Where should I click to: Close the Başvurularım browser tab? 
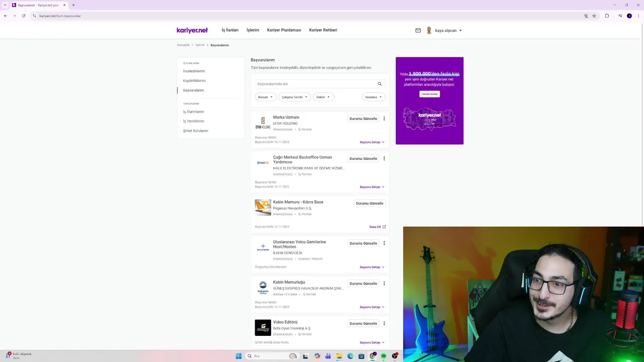(64, 5)
